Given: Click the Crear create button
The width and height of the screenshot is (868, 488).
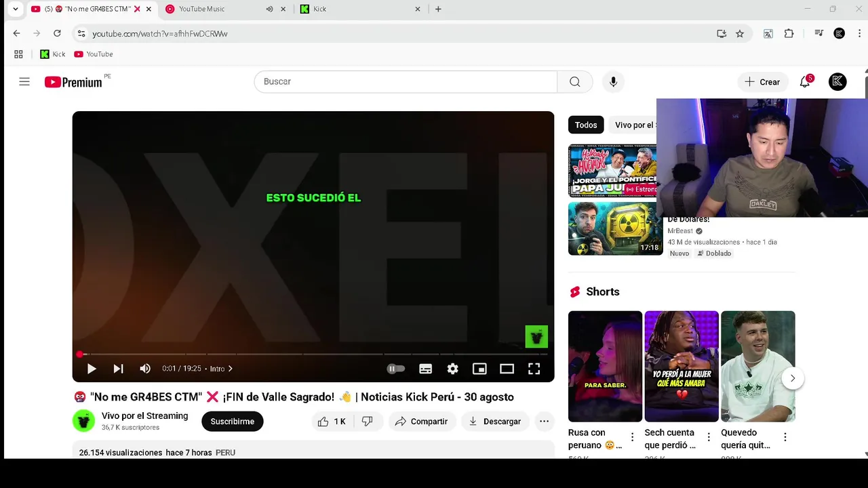Looking at the screenshot, I should coord(763,82).
